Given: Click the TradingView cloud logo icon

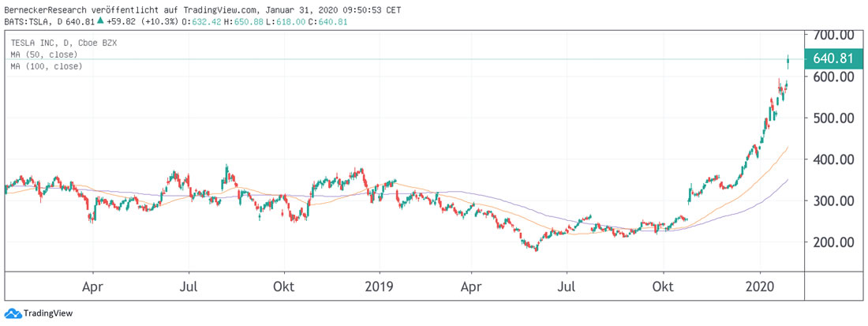Looking at the screenshot, I should [13, 313].
